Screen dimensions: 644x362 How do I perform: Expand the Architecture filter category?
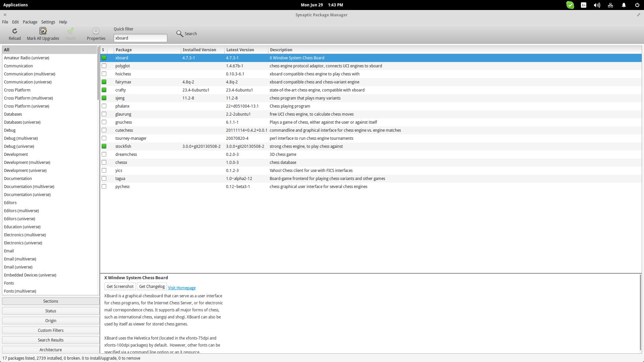pyautogui.click(x=50, y=349)
